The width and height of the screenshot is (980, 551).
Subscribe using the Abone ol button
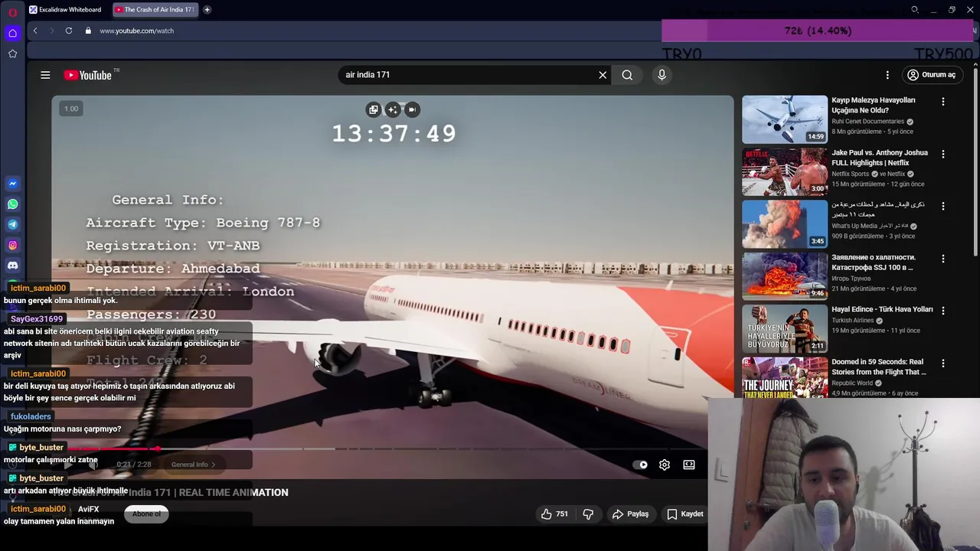pos(146,514)
